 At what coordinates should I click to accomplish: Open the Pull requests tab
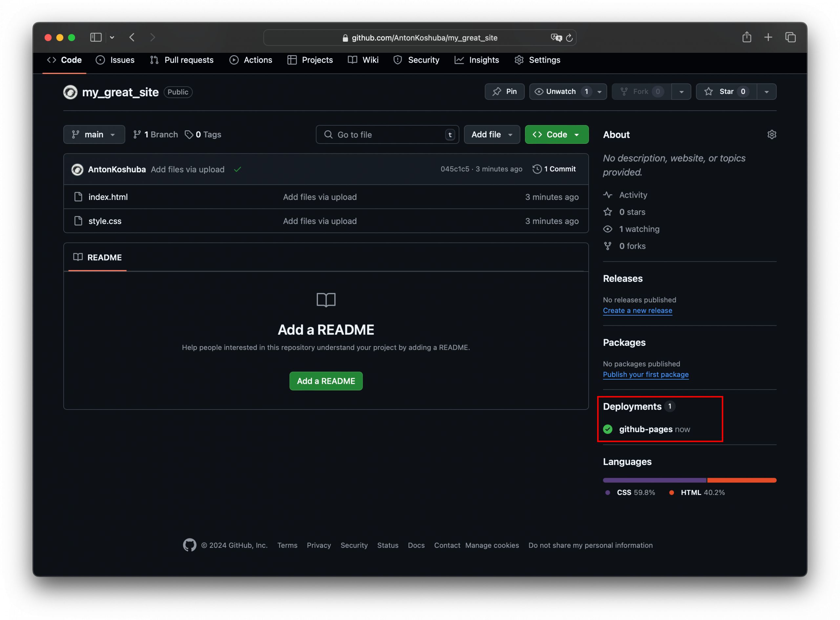[181, 60]
